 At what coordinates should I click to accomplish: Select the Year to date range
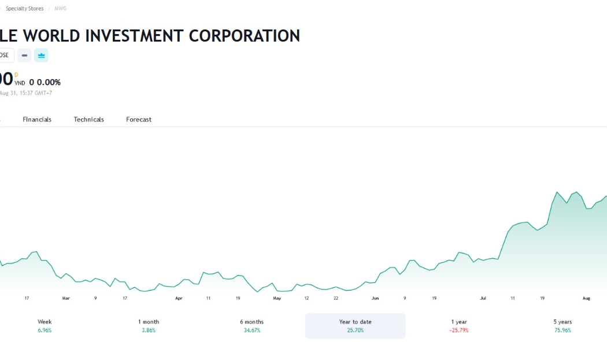[x=356, y=326]
